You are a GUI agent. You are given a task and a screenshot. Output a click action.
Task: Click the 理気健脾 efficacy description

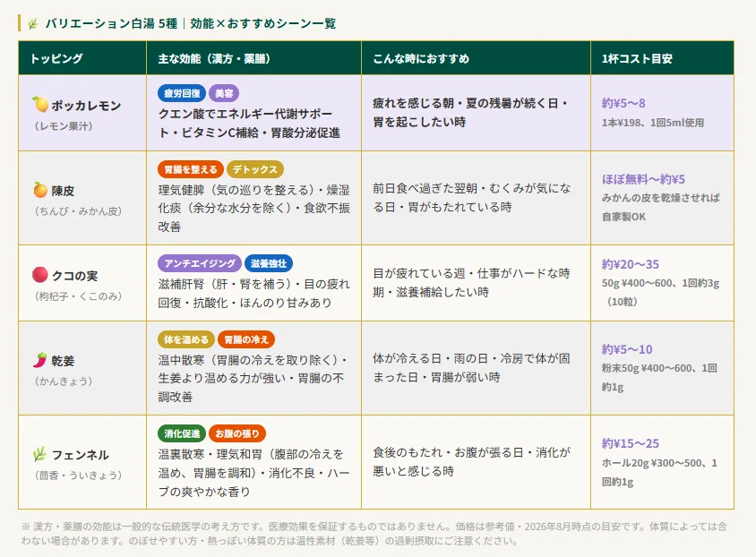click(254, 208)
